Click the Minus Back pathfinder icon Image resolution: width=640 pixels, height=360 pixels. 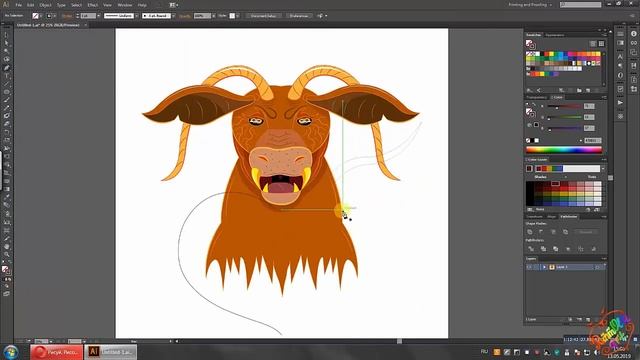click(x=593, y=249)
